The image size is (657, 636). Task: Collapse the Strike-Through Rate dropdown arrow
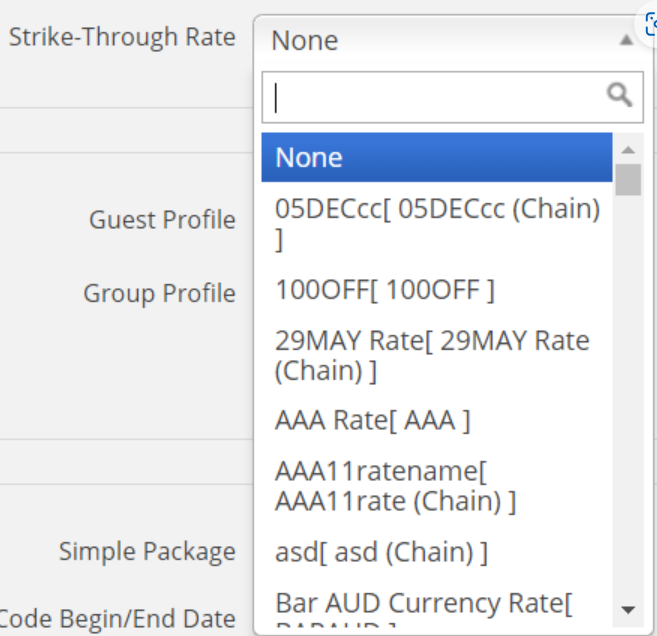pyautogui.click(x=626, y=40)
